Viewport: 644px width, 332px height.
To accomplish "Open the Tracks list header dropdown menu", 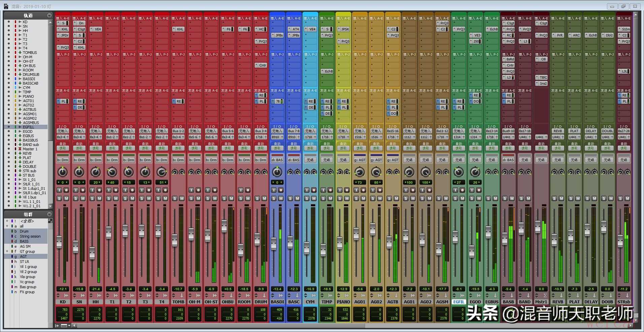I will (x=50, y=16).
